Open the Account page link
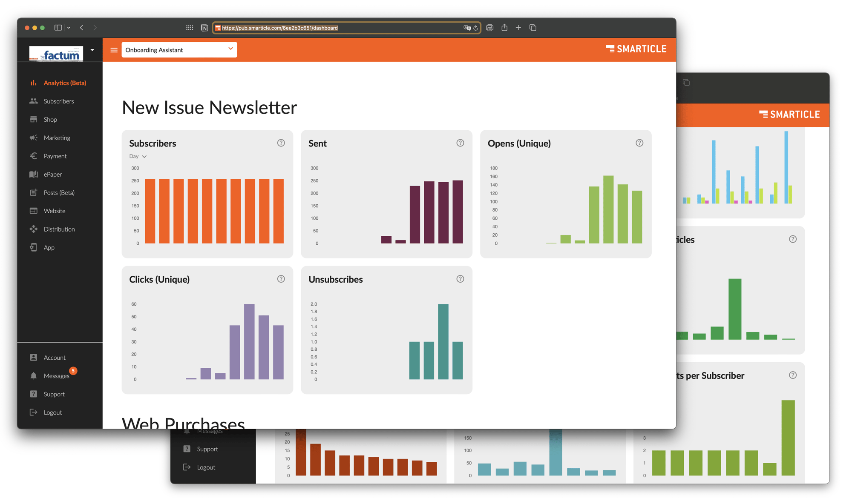852x504 pixels. point(55,358)
